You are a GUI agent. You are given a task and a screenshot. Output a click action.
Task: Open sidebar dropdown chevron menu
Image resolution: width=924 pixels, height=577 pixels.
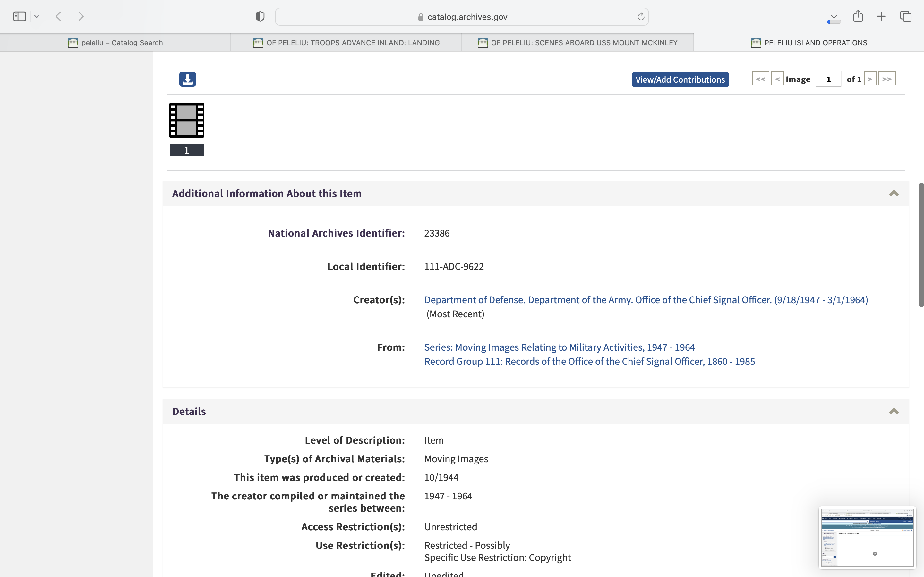[x=37, y=16]
